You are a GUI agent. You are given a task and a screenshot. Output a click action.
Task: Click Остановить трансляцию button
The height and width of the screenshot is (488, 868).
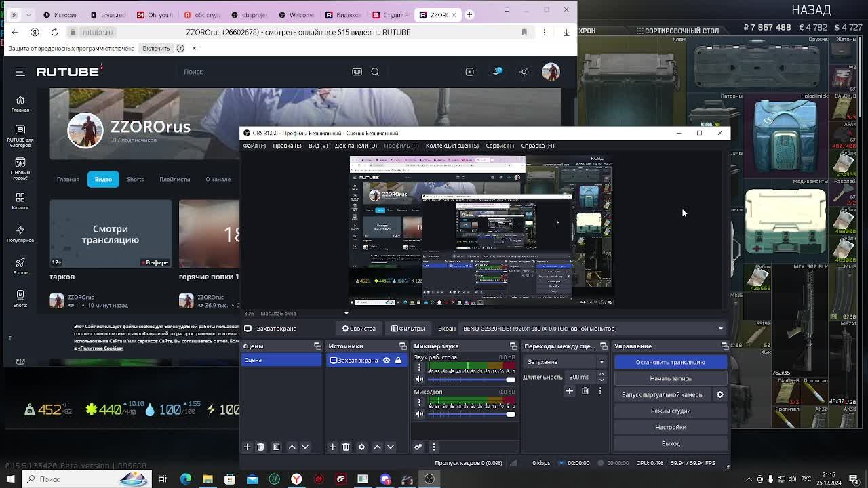[671, 362]
